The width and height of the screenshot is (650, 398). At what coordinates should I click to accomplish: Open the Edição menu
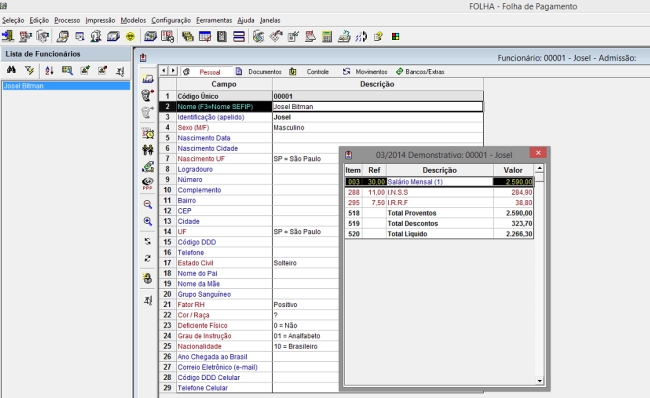39,20
